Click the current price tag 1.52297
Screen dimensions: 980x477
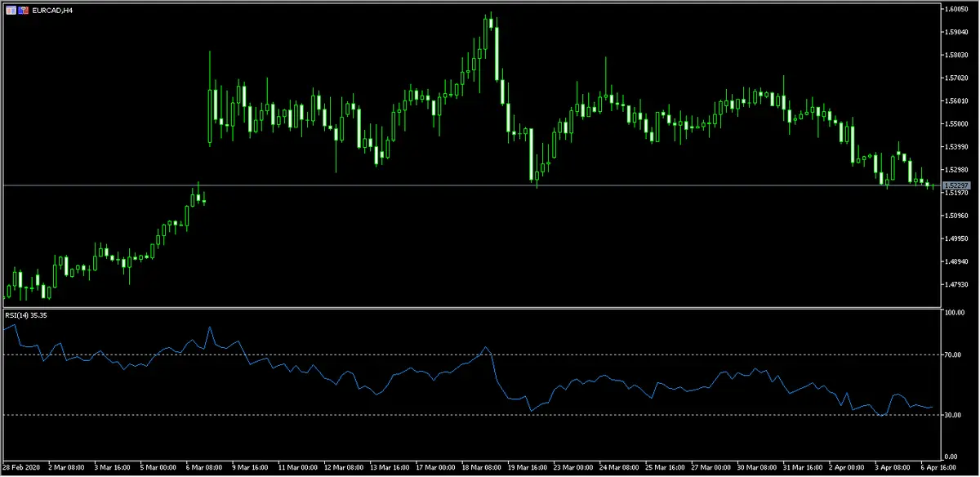pos(954,186)
